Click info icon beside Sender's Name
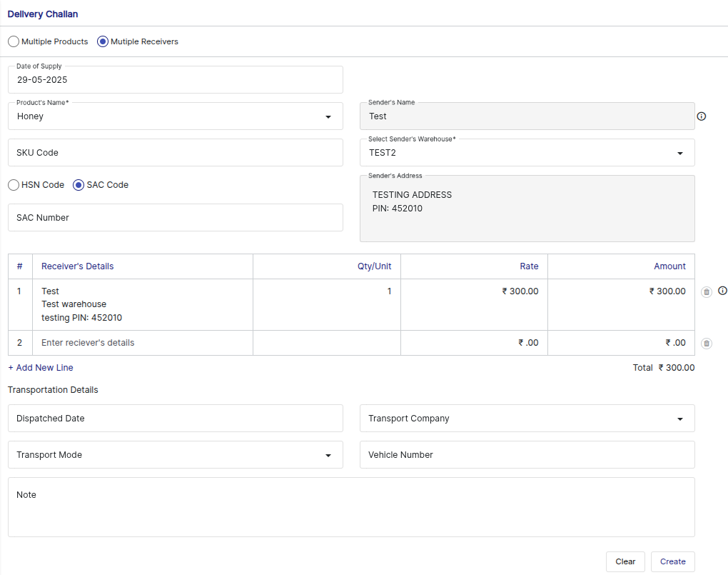 pyautogui.click(x=701, y=116)
